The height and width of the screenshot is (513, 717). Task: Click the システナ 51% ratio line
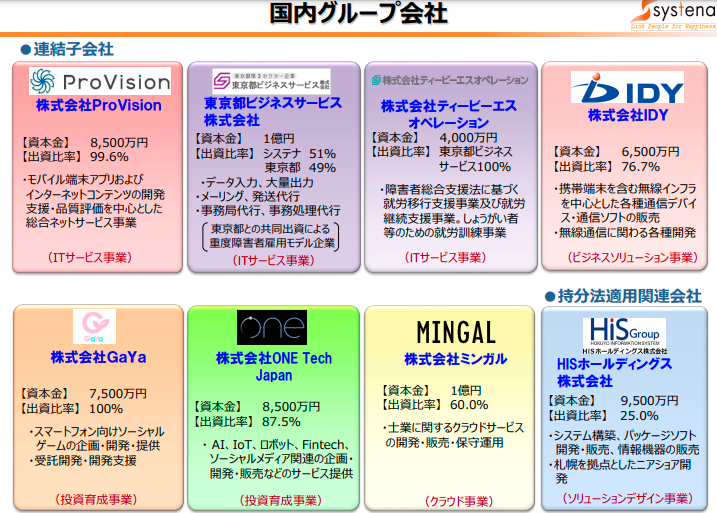coord(299,153)
